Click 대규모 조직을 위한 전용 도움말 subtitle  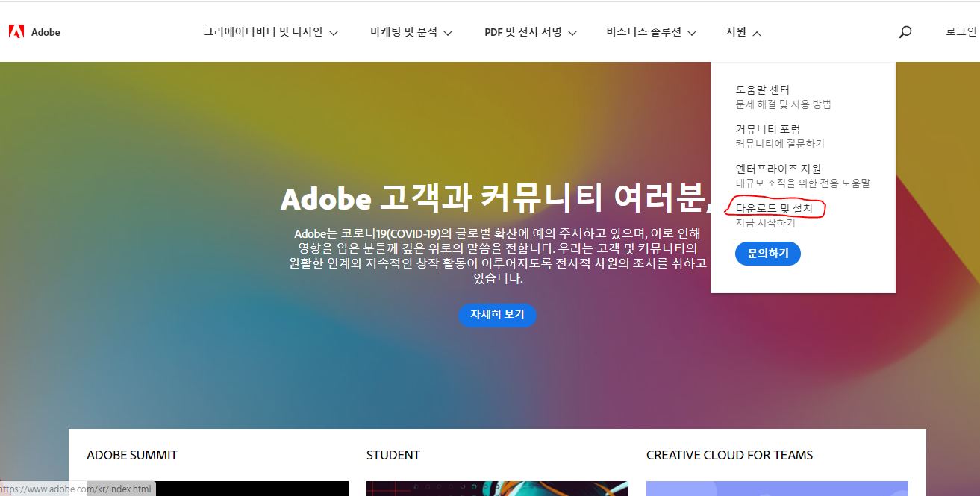pyautogui.click(x=802, y=183)
